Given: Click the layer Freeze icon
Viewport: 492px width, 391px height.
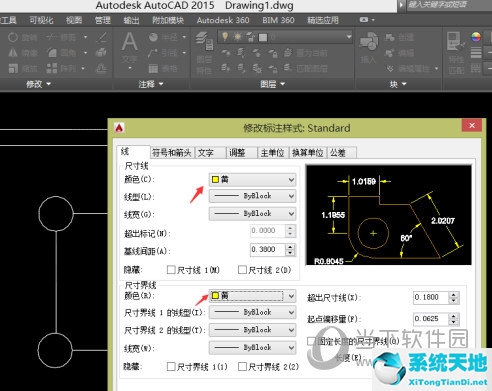Looking at the screenshot, I should [257, 53].
